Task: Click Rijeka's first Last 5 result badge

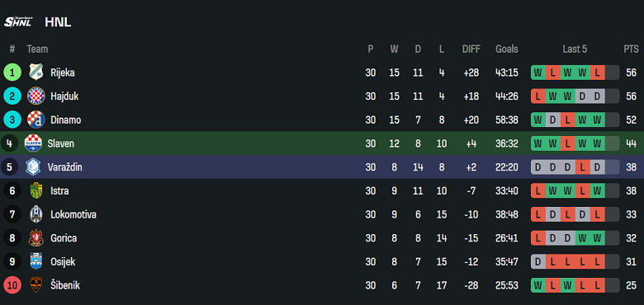Action: coord(538,73)
